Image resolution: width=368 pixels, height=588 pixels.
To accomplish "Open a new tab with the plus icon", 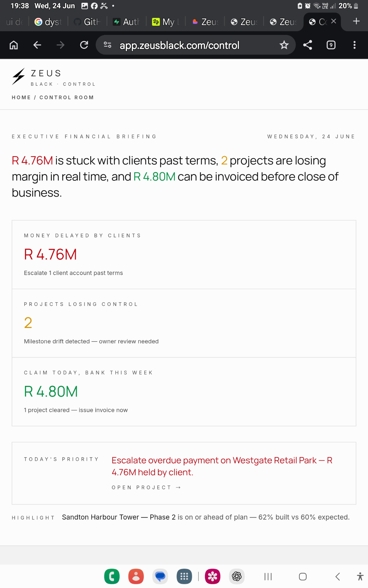I will click(x=356, y=21).
